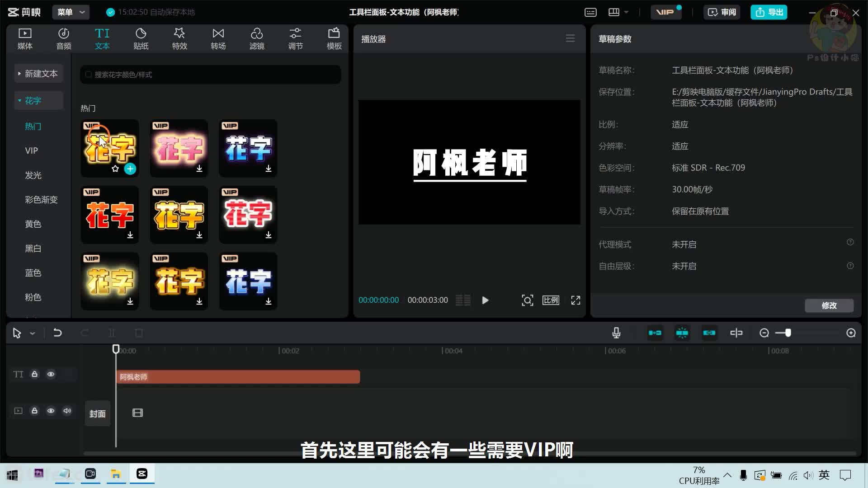Click the 修改 button in draft parameters
The width and height of the screenshot is (868, 488).
pyautogui.click(x=829, y=305)
